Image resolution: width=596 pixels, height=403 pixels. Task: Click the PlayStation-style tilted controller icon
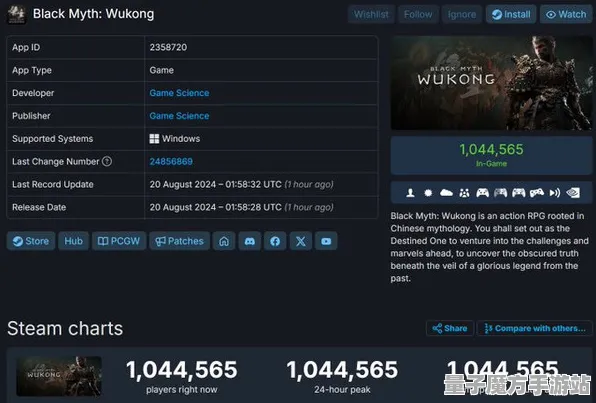coord(537,193)
